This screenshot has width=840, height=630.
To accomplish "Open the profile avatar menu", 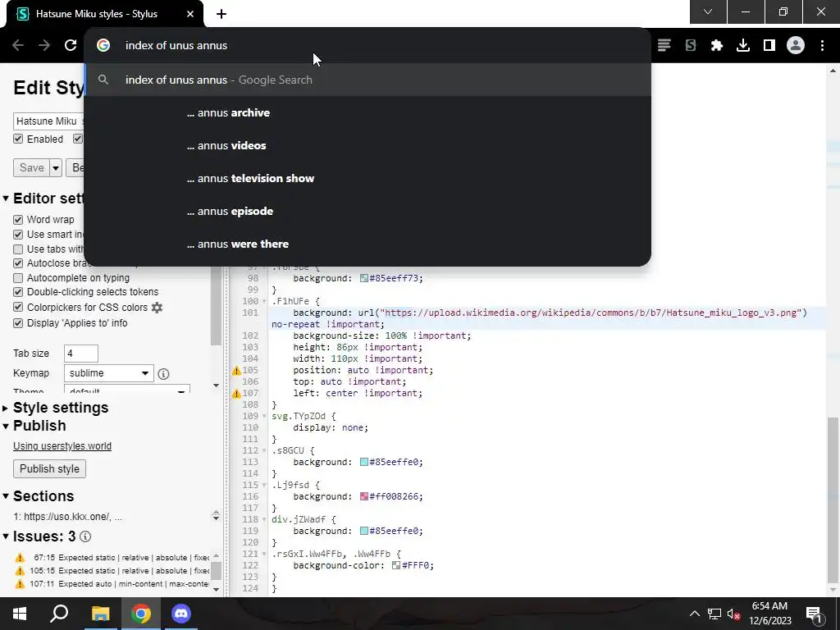I will point(796,46).
